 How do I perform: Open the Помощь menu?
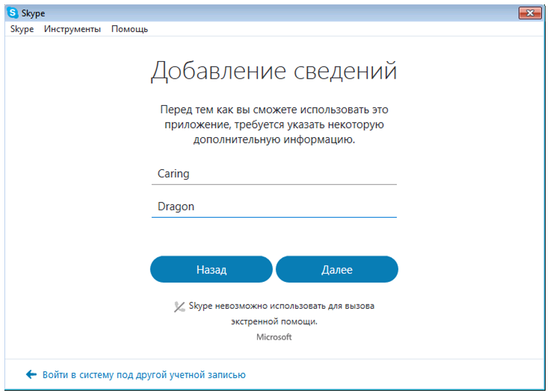point(129,29)
